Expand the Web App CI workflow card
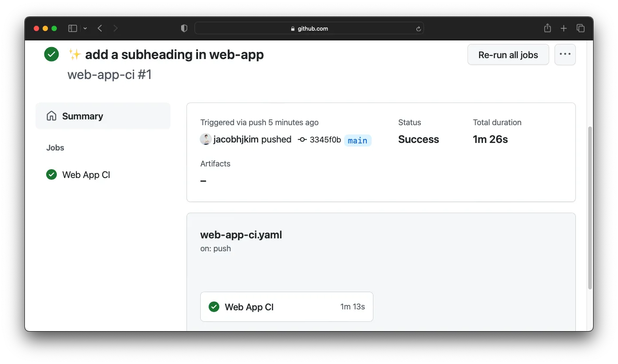 [x=286, y=307]
